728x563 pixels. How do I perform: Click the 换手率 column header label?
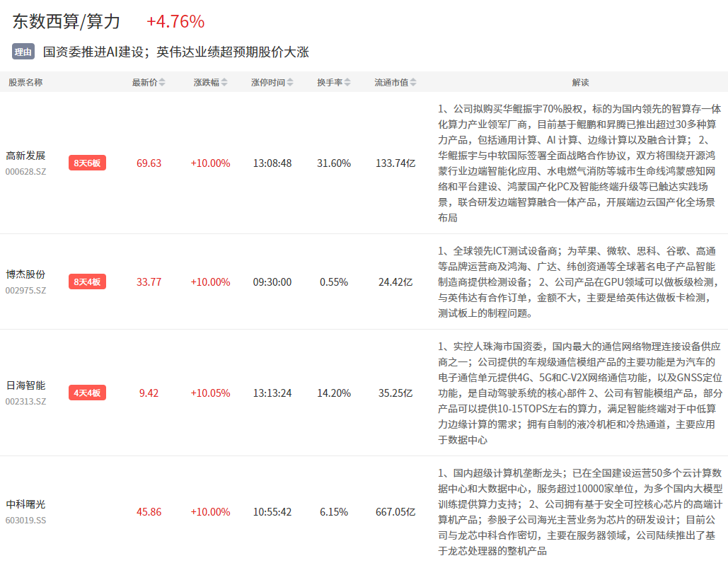point(330,83)
